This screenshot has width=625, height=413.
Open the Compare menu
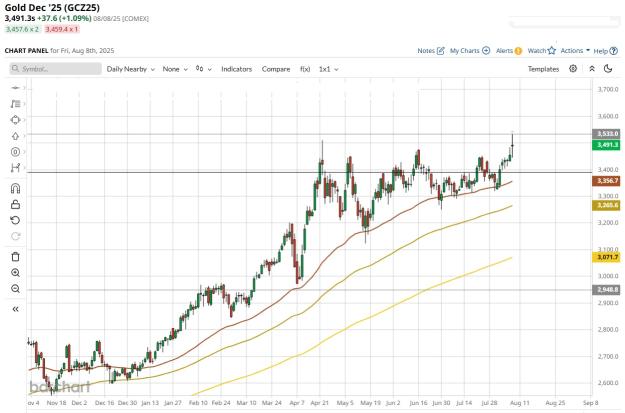click(x=276, y=69)
